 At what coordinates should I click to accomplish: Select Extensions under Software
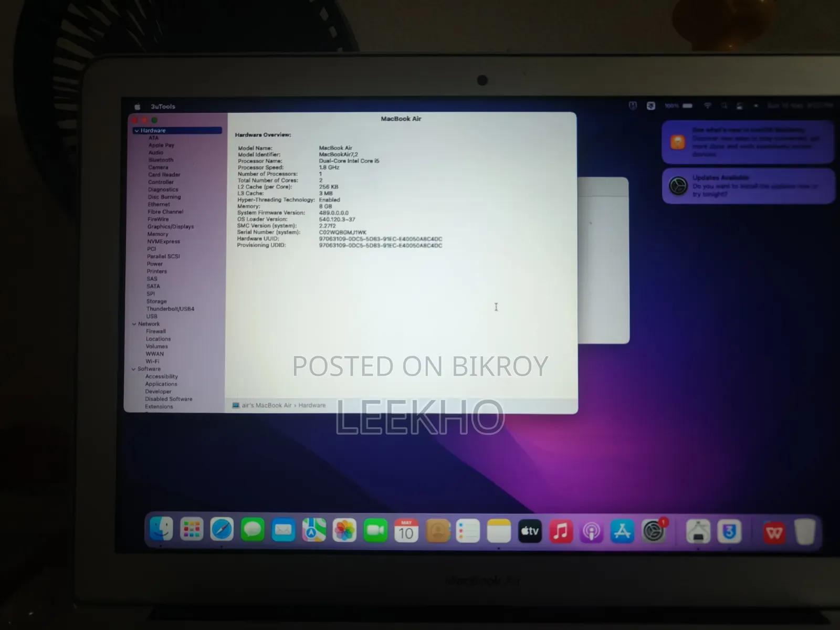(159, 407)
